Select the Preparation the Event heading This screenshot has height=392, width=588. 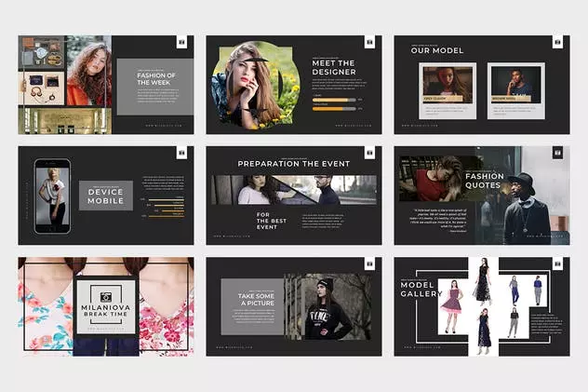coord(294,164)
